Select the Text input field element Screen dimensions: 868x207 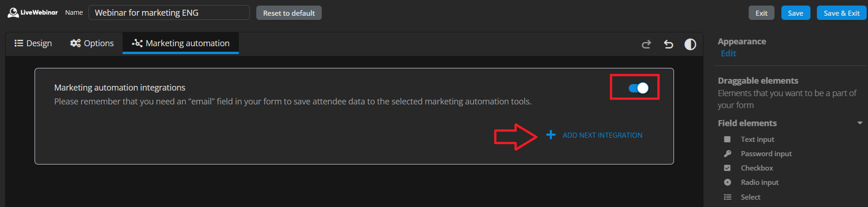(x=757, y=140)
